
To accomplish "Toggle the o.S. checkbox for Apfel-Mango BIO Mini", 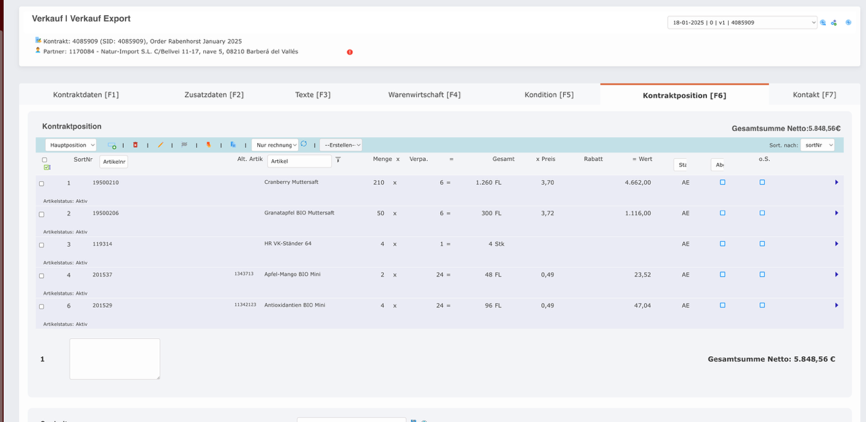I will click(762, 275).
